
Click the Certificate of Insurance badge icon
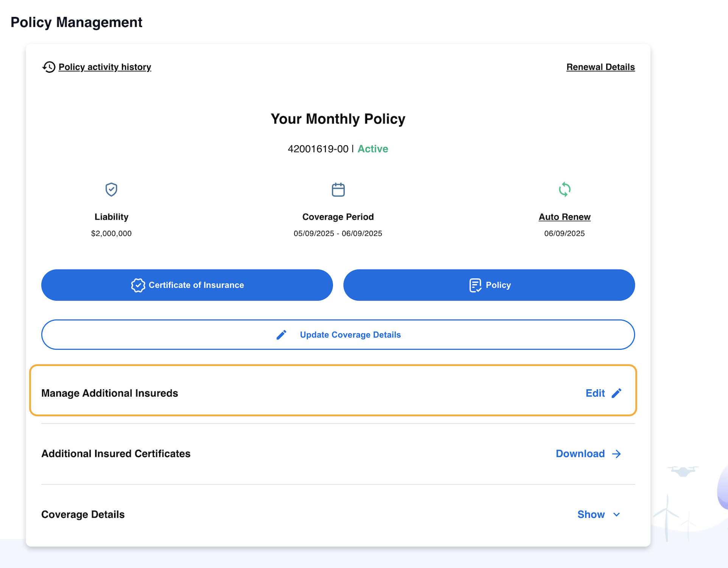(138, 285)
